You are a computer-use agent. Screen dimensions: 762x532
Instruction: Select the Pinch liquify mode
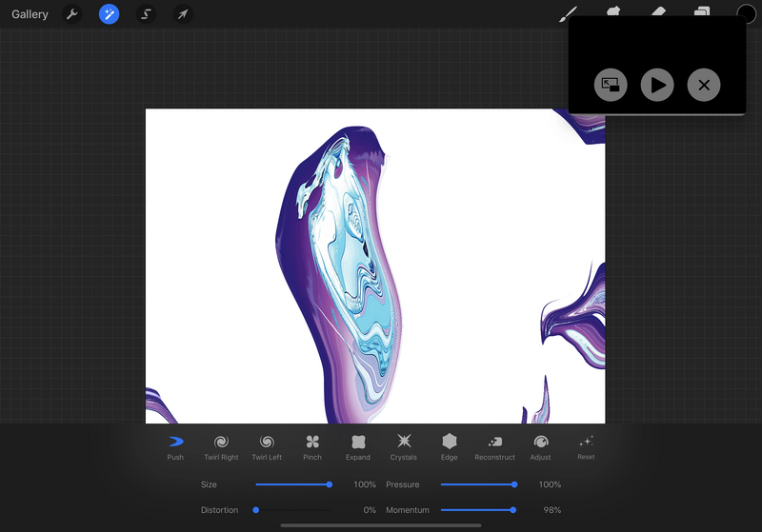tap(312, 446)
